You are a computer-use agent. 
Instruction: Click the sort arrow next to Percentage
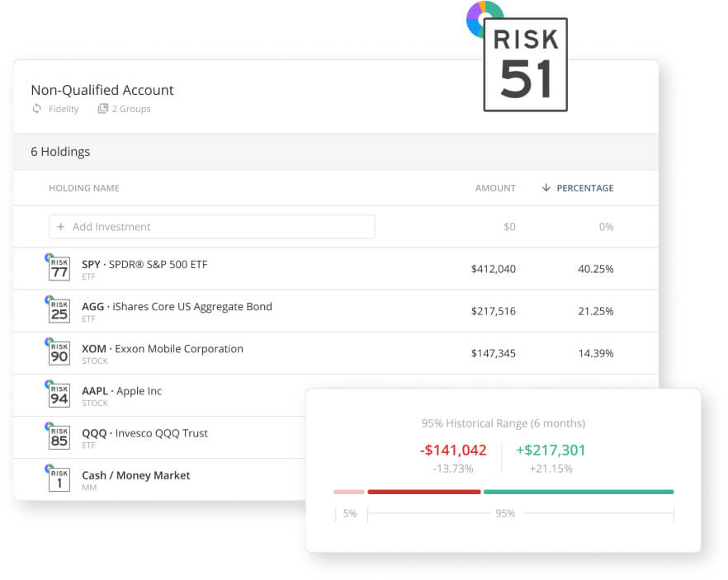tap(546, 187)
